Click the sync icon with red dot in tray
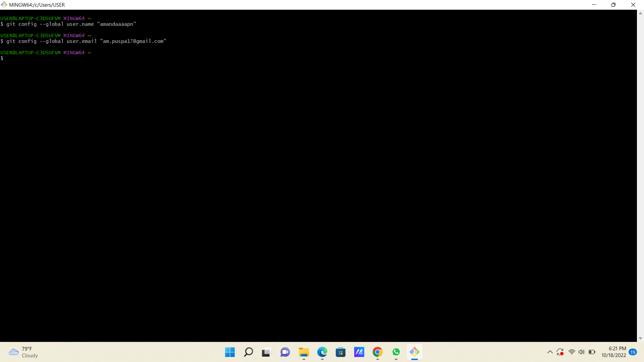The height and width of the screenshot is (362, 644). click(x=560, y=352)
